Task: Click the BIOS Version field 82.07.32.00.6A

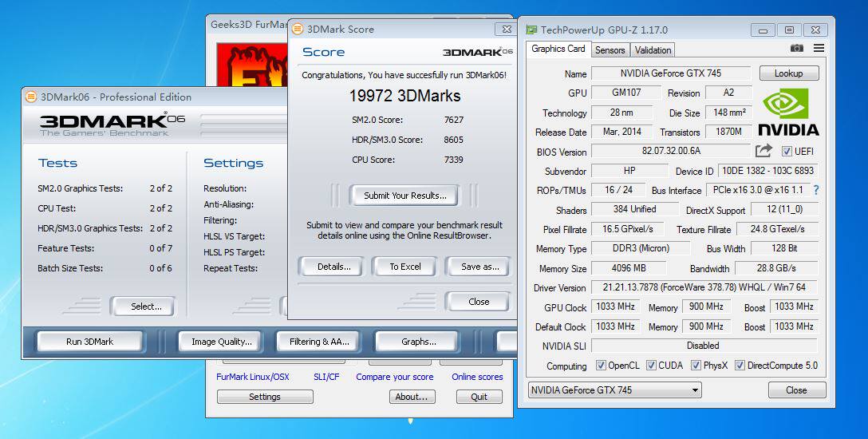Action: pyautogui.click(x=671, y=151)
